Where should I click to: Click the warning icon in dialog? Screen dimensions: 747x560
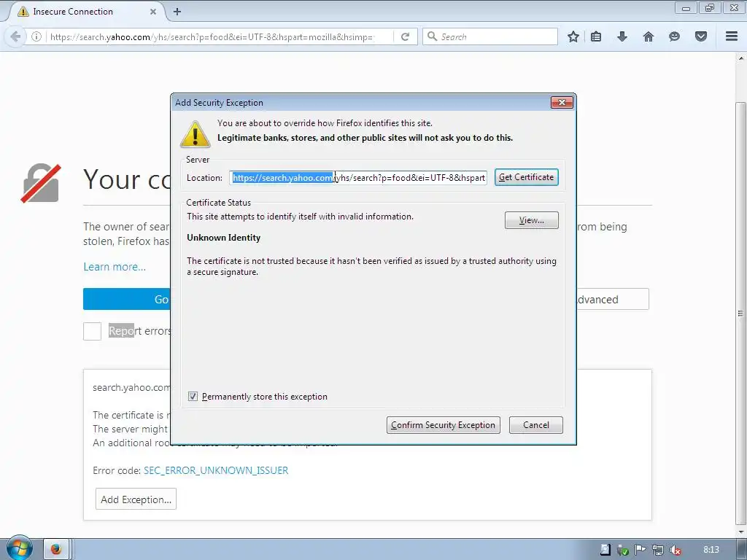[x=196, y=134]
